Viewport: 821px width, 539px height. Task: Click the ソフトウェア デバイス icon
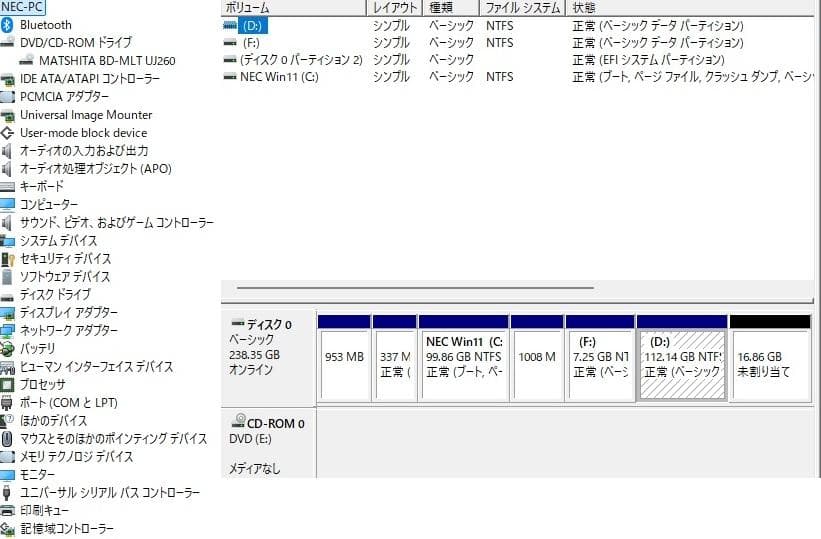[x=7, y=277]
